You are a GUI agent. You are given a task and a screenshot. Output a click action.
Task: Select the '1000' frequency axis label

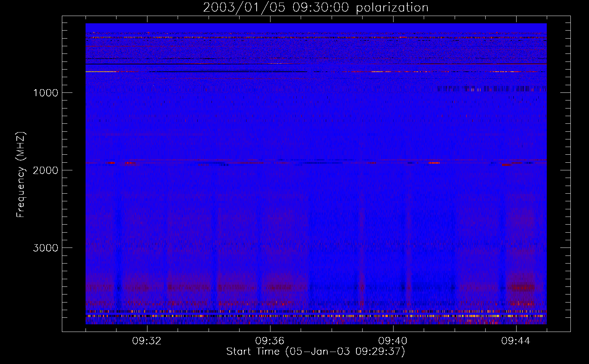click(x=46, y=93)
